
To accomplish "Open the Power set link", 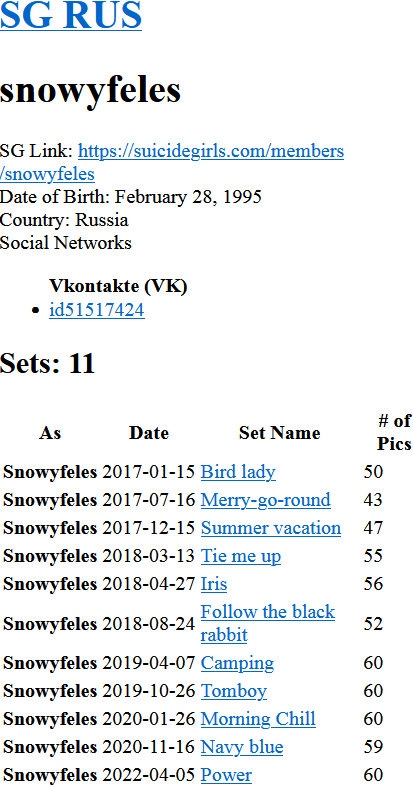I will [x=226, y=775].
